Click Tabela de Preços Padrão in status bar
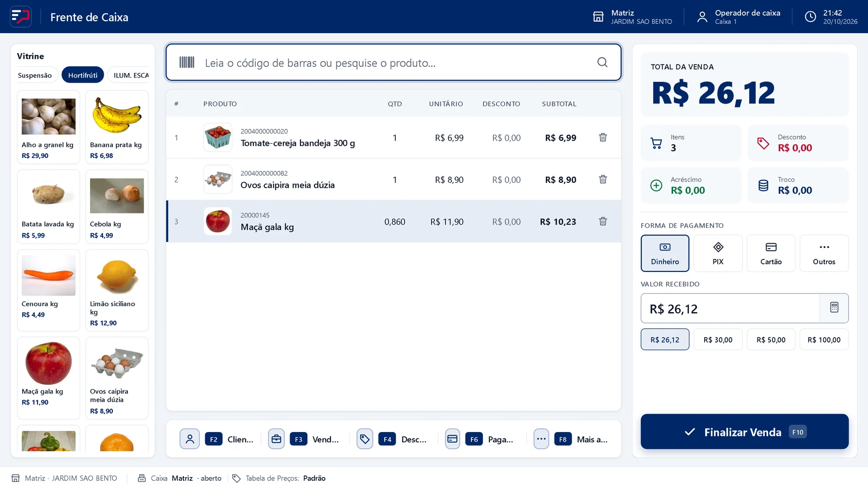 click(279, 478)
